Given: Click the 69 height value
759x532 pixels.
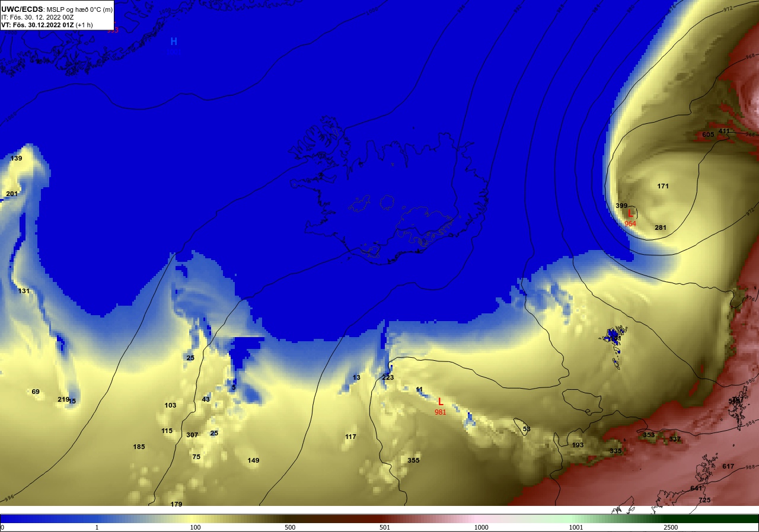Looking at the screenshot, I should point(36,392).
